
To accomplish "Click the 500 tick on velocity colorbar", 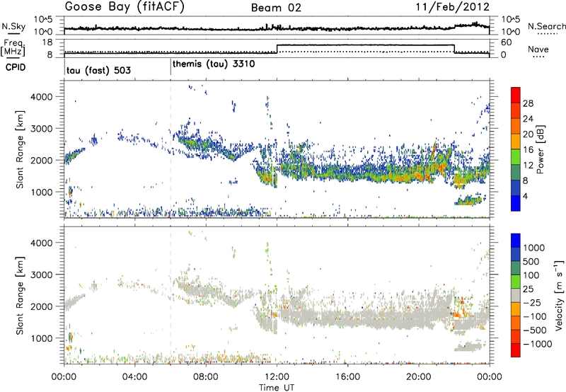I will click(x=532, y=261).
